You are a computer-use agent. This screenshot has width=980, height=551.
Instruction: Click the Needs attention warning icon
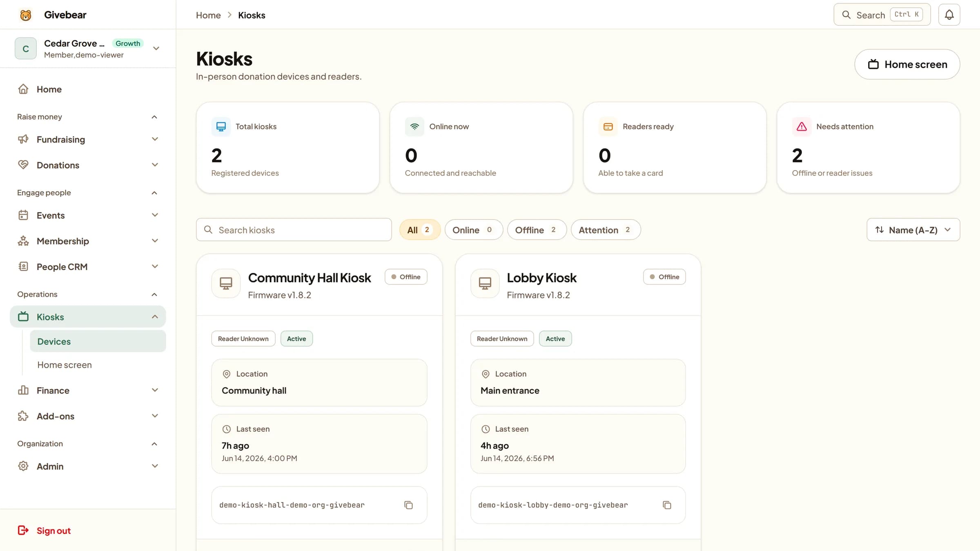(802, 127)
